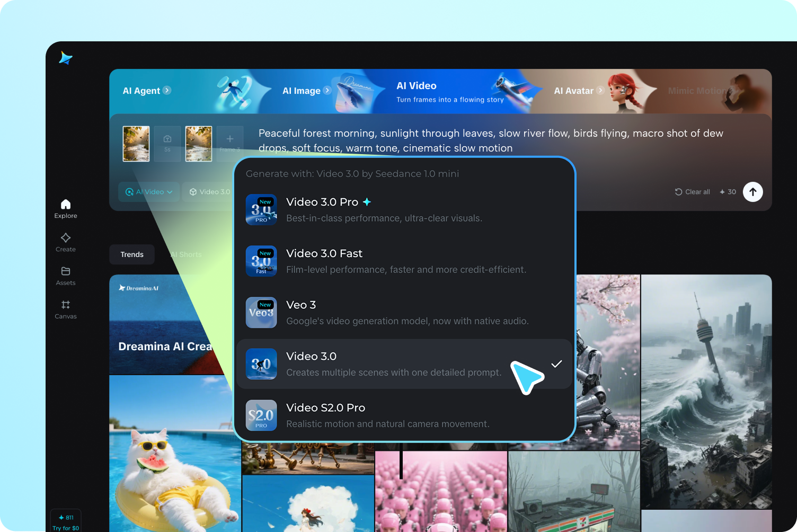Open the robot under cherry blossoms video
The image size is (797, 532).
pyautogui.click(x=607, y=362)
